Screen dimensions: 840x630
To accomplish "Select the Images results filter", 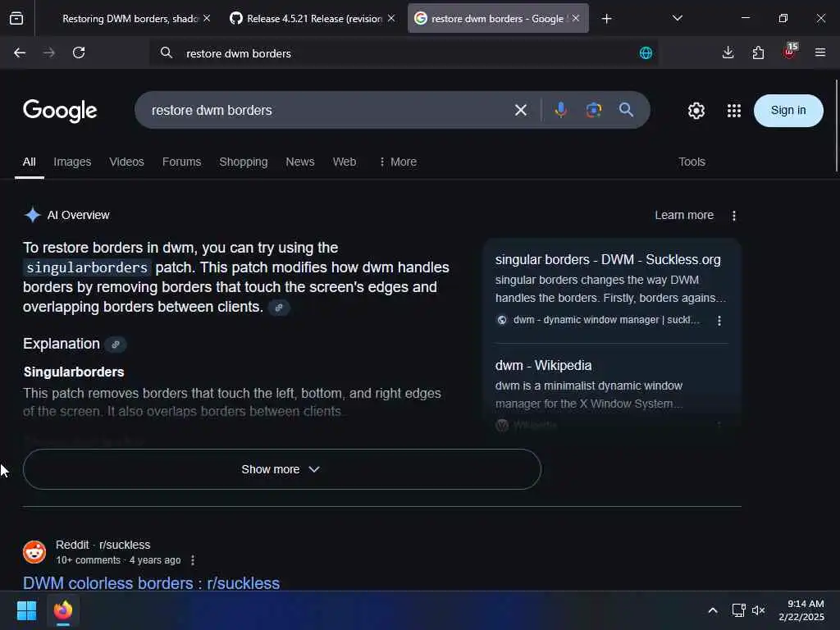I will click(72, 162).
